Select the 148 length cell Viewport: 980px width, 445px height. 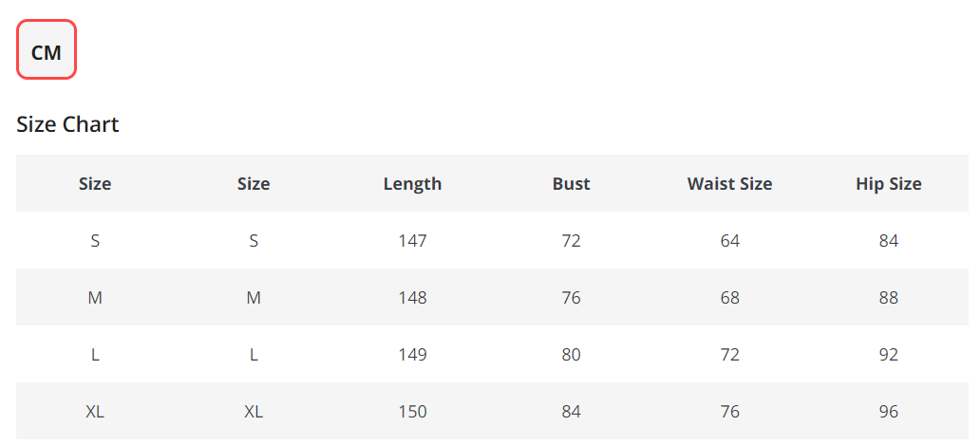coord(412,297)
